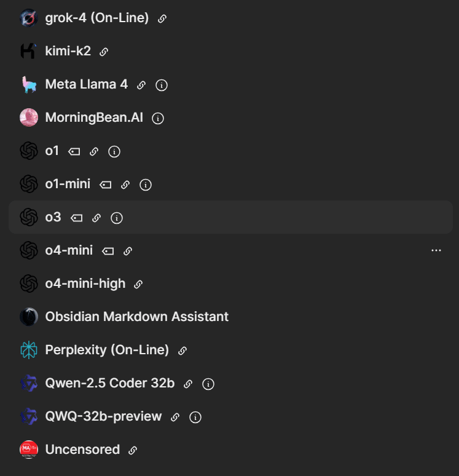The width and height of the screenshot is (459, 476).
Task: Click the link icon next to o1-mini
Action: (x=125, y=184)
